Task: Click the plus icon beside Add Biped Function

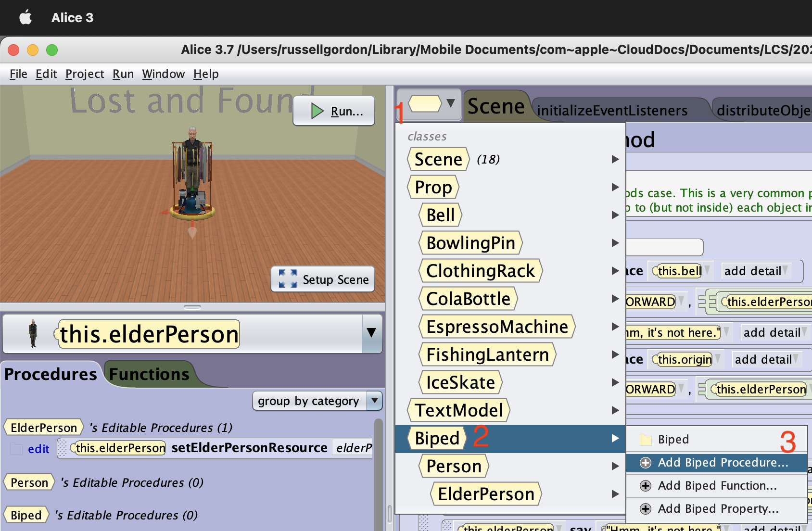Action: (645, 486)
